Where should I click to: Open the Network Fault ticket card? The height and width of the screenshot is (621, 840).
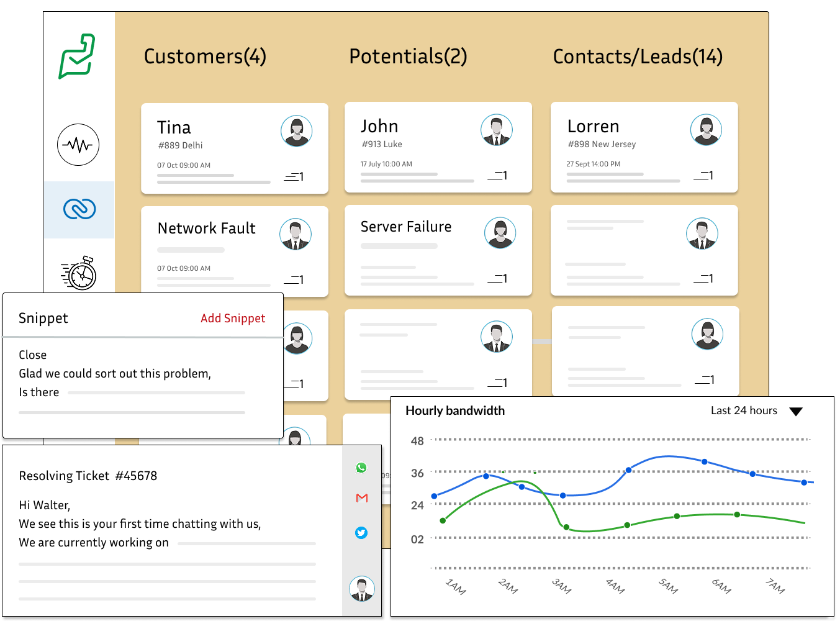(207, 229)
